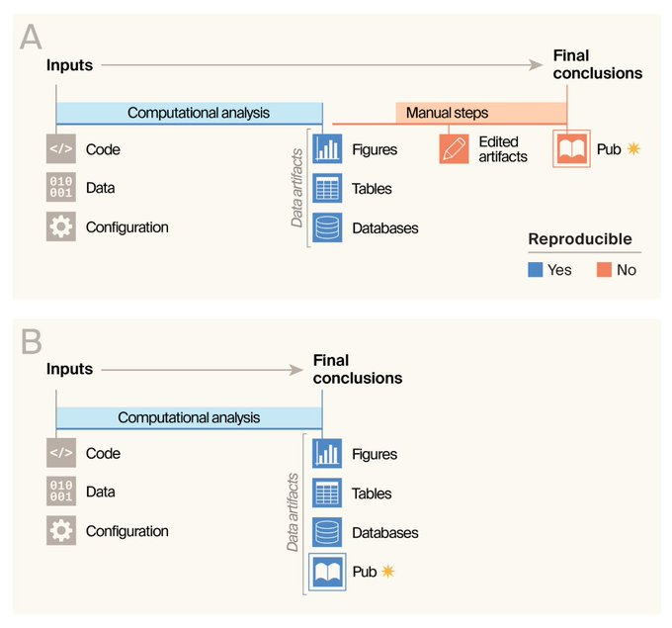
Task: Click the Configuration gear icon in panel B
Action: click(x=60, y=531)
